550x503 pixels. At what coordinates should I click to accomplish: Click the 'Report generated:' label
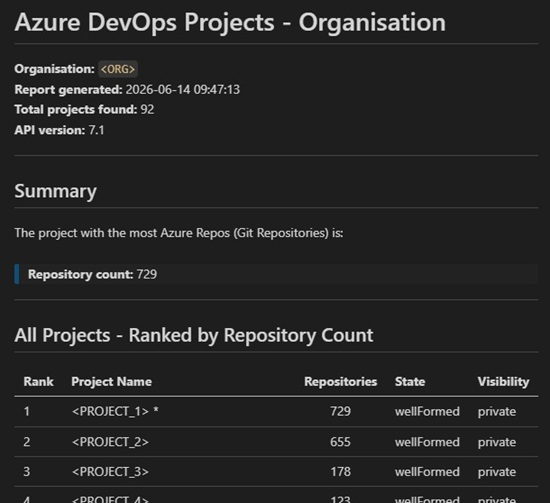(x=68, y=89)
